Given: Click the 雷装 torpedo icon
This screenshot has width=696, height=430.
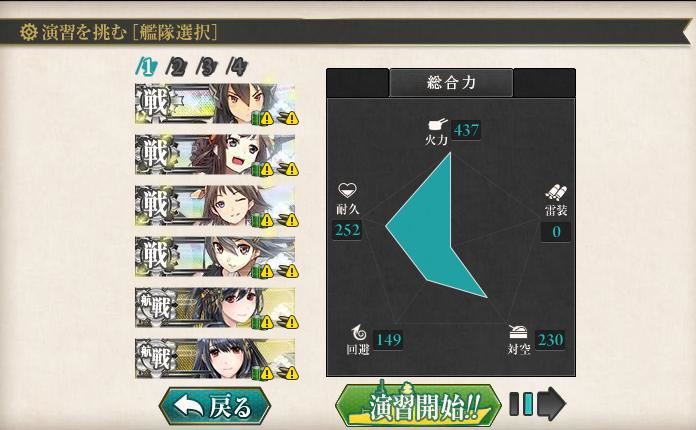Looking at the screenshot, I should [556, 193].
